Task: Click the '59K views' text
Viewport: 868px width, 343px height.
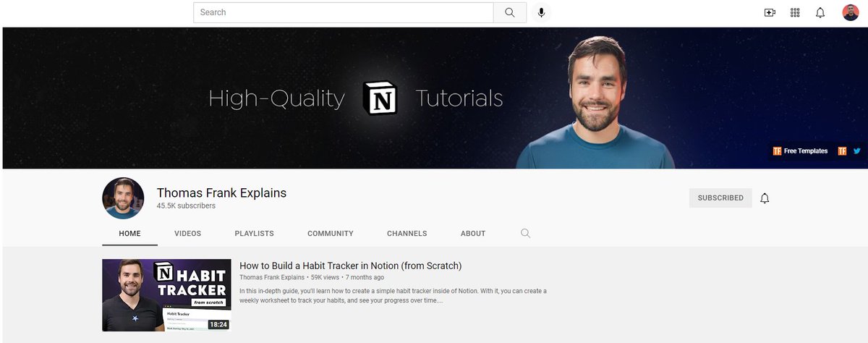Action: 325,277
